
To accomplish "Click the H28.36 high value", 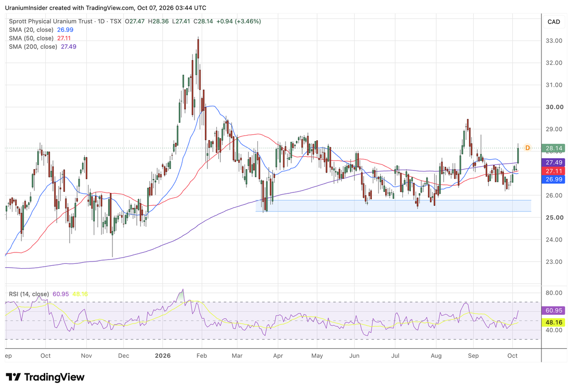I will [159, 21].
